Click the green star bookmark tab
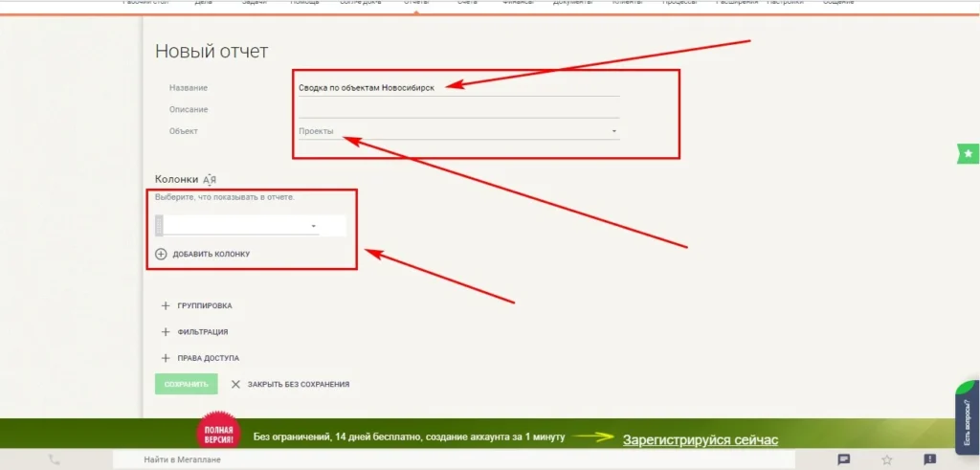The height and width of the screenshot is (470, 980). pyautogui.click(x=969, y=153)
